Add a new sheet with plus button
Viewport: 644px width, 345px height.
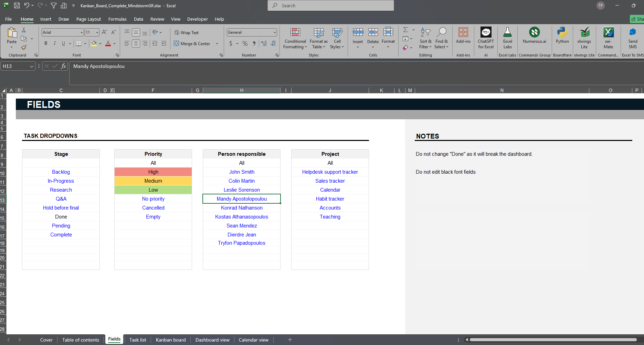pyautogui.click(x=290, y=340)
